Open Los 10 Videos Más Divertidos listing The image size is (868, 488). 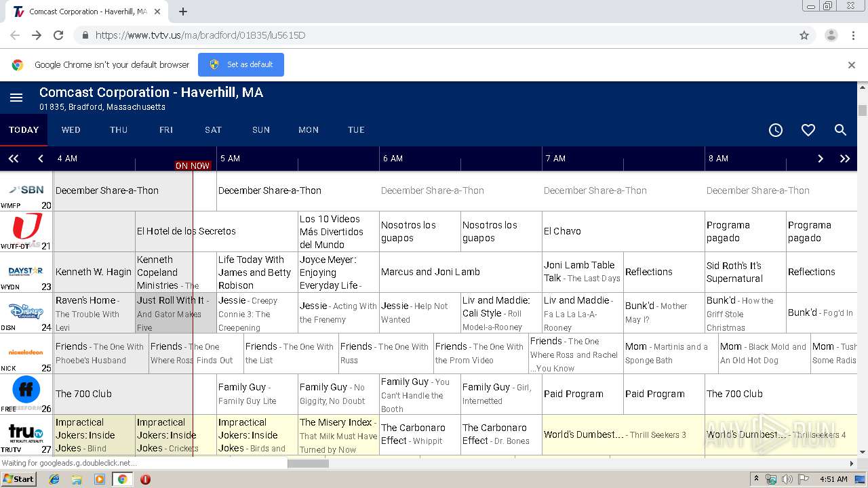pos(338,232)
